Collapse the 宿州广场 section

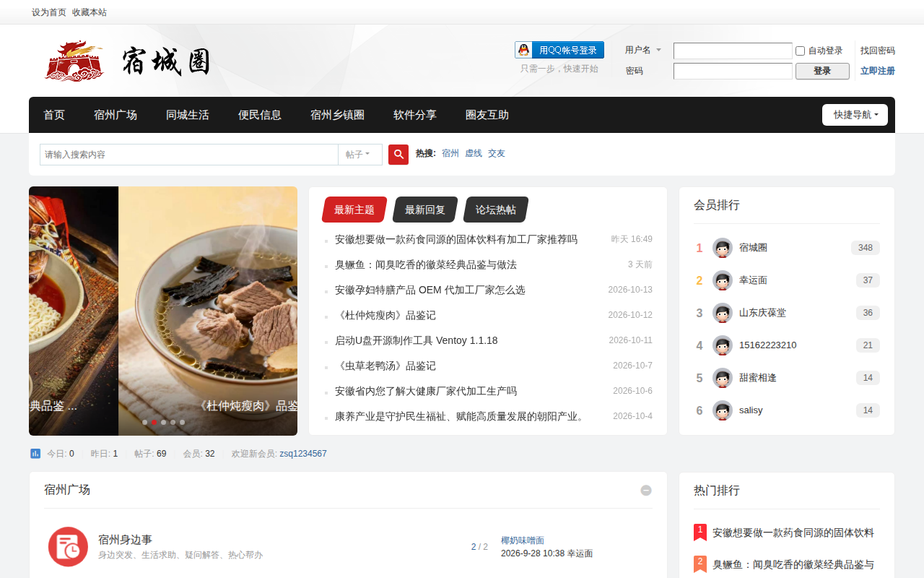point(646,491)
